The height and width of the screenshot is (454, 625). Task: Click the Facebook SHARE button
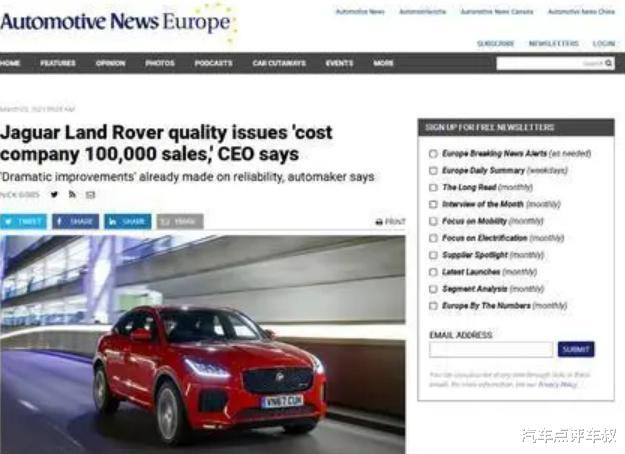click(75, 221)
